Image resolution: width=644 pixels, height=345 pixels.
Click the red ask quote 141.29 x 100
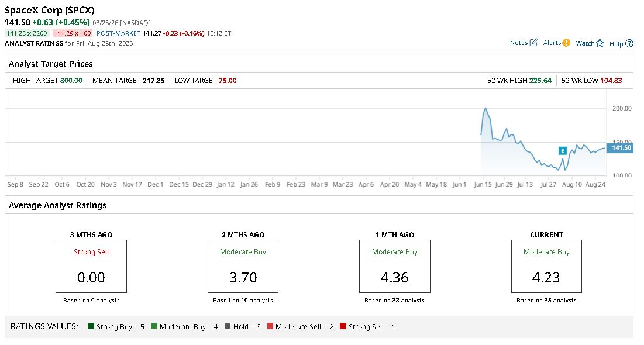73,33
